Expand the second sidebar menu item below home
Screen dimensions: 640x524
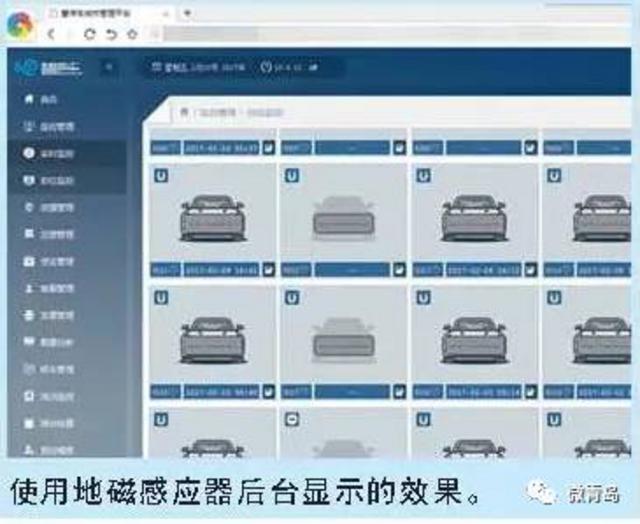[45, 128]
